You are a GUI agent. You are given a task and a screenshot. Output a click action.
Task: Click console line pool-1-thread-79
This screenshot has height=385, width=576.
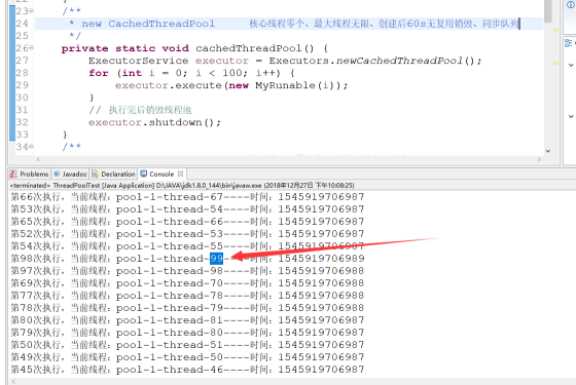(x=187, y=308)
